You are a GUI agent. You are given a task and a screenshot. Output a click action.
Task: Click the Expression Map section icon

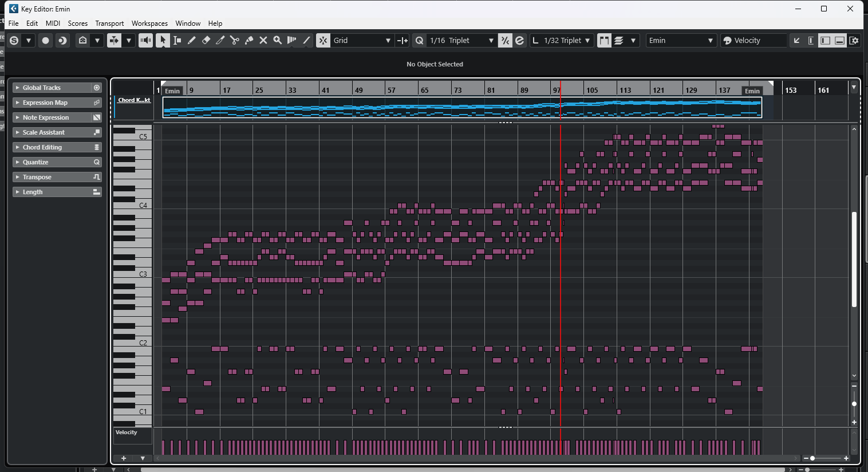(97, 103)
